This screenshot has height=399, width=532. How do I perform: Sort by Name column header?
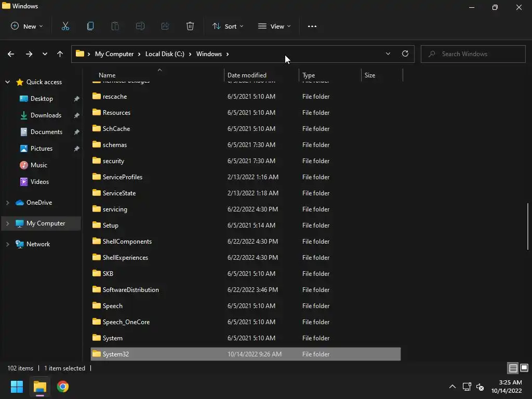click(x=107, y=75)
